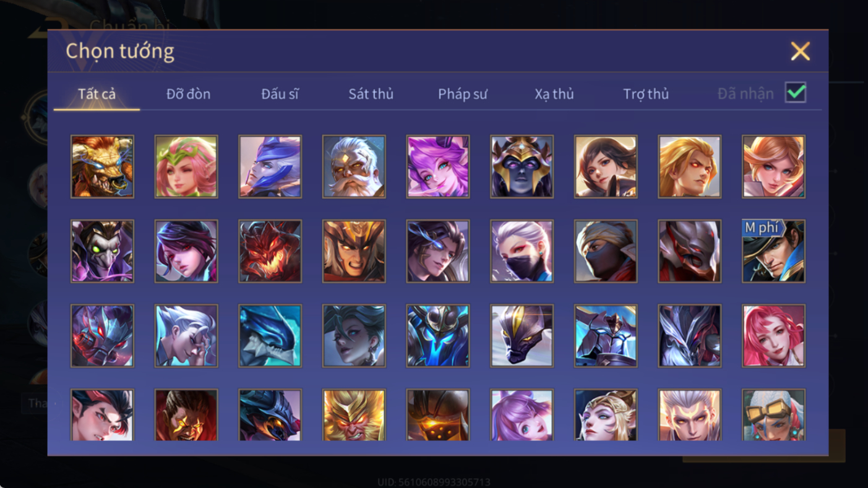The width and height of the screenshot is (868, 488).
Task: Choose the hero tagged M phí
Action: point(773,251)
